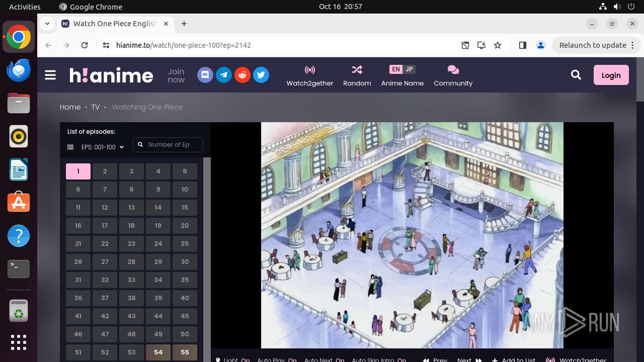Launch Thunderbird from the dock
Screen dimensions: 644x362
point(19,70)
